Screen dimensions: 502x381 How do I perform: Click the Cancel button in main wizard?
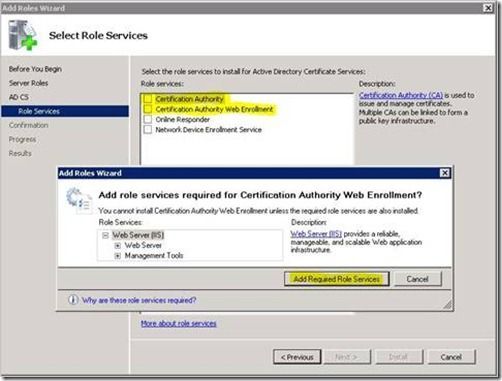tap(451, 357)
